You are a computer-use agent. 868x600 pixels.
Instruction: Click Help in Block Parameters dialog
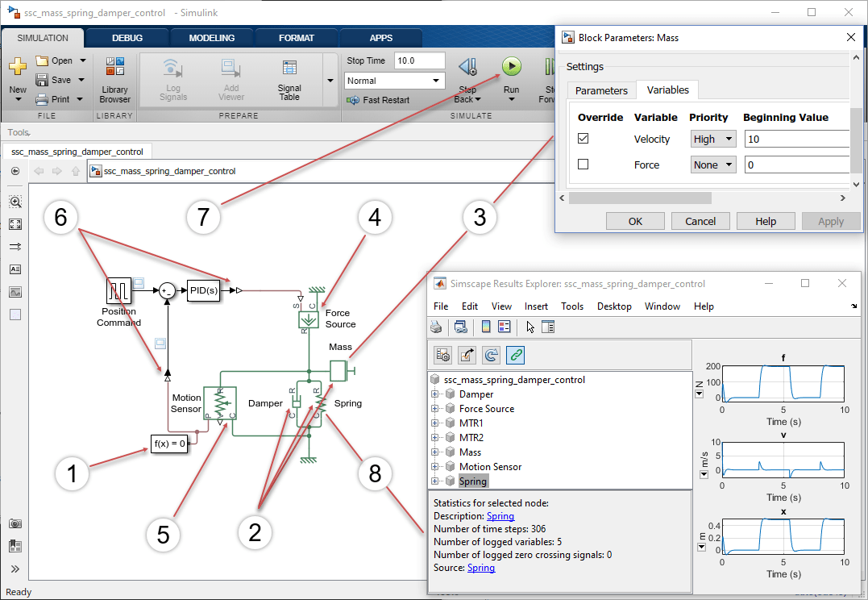tap(766, 221)
